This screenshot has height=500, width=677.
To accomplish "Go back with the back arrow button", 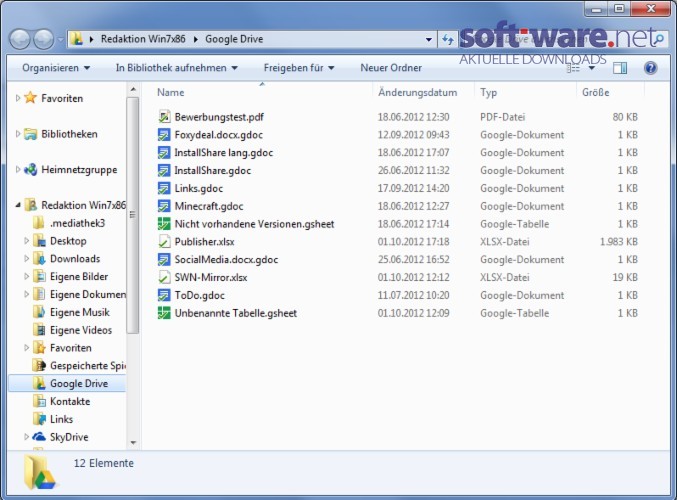I will (20, 39).
